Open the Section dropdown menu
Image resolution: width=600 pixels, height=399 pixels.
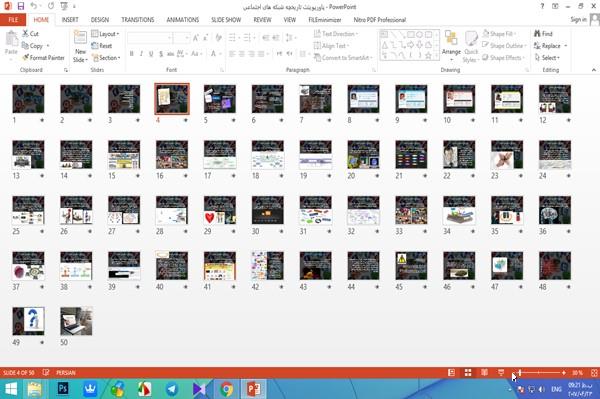[x=106, y=58]
